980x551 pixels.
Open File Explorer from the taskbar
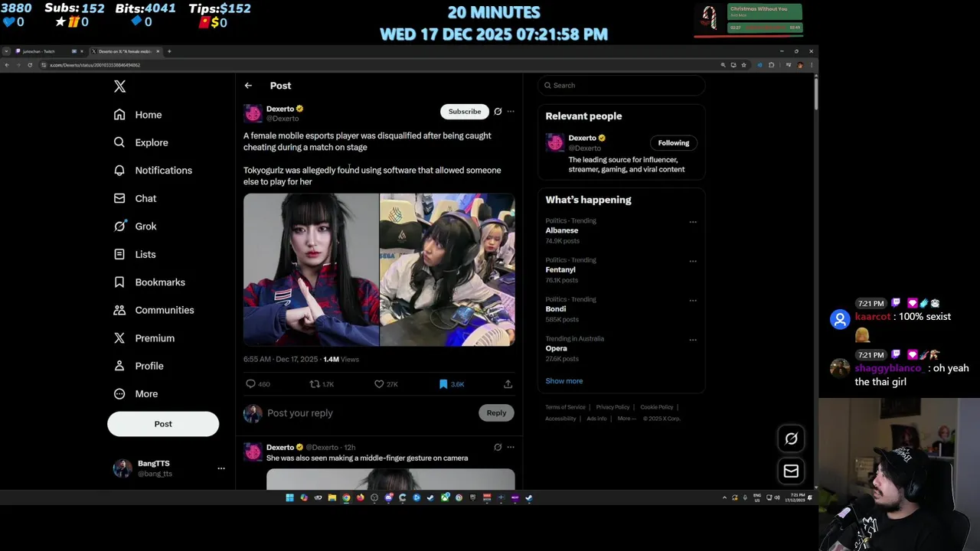point(332,497)
